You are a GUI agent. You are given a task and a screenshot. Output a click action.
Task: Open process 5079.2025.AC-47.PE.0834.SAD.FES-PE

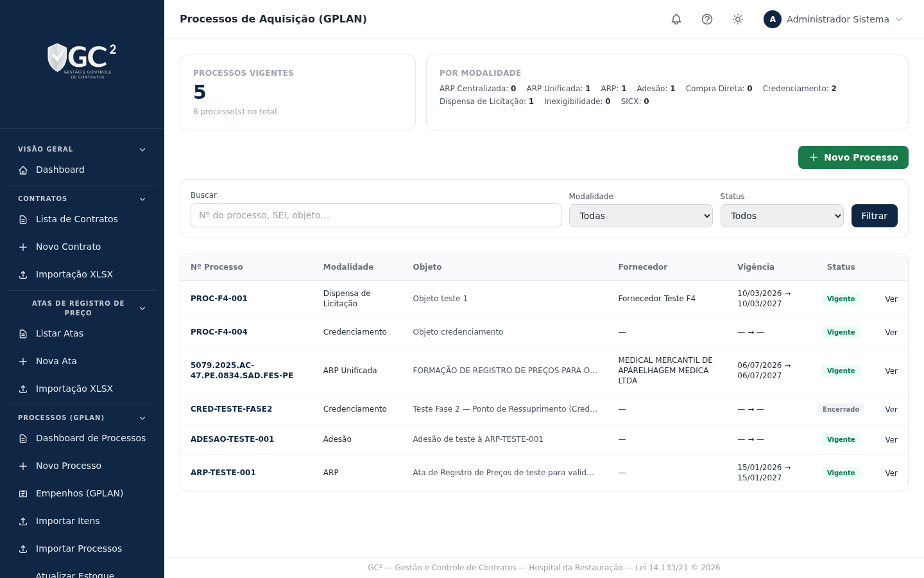coord(242,371)
